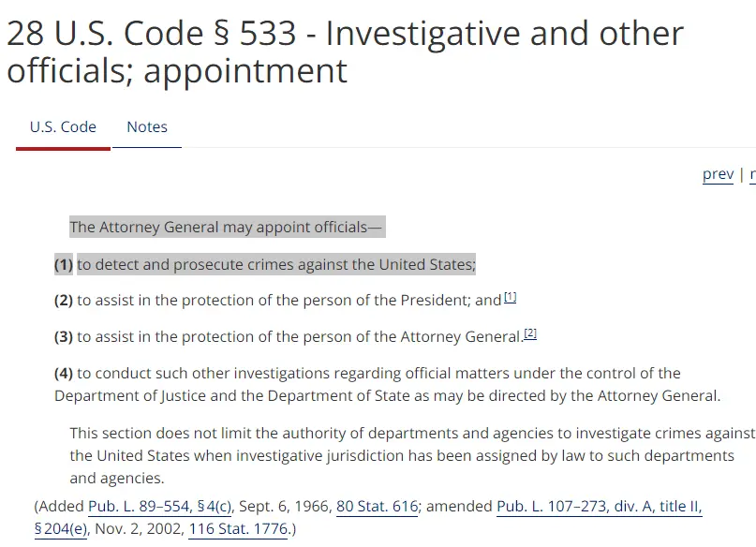Switch to the U.S. Code tab
Viewport: 756px width, 547px height.
(63, 127)
